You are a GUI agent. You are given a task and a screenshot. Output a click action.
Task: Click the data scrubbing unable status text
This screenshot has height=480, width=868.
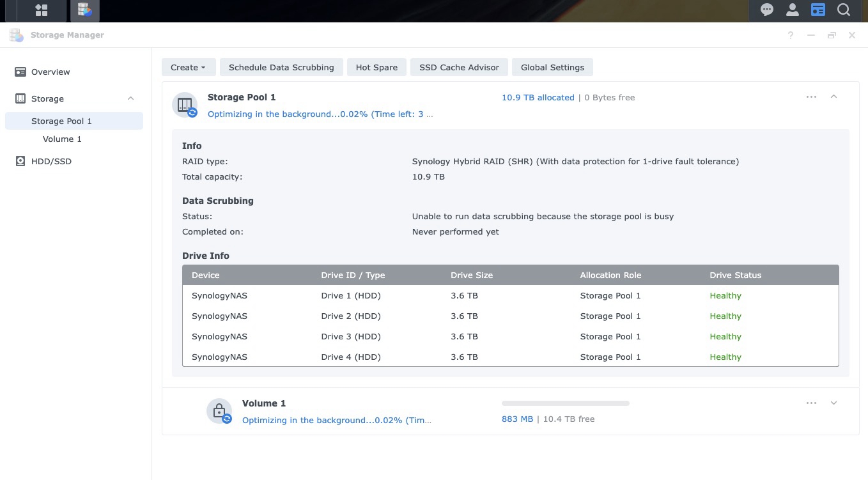(x=543, y=217)
